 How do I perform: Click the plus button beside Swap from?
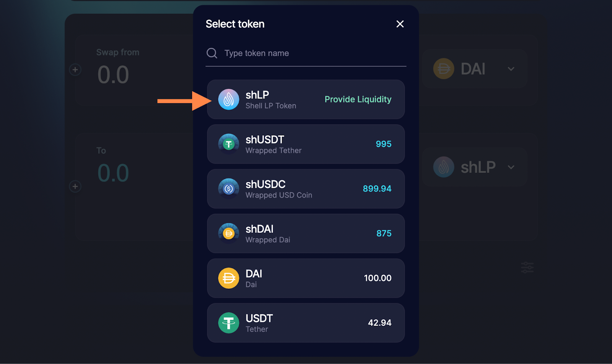click(x=75, y=70)
